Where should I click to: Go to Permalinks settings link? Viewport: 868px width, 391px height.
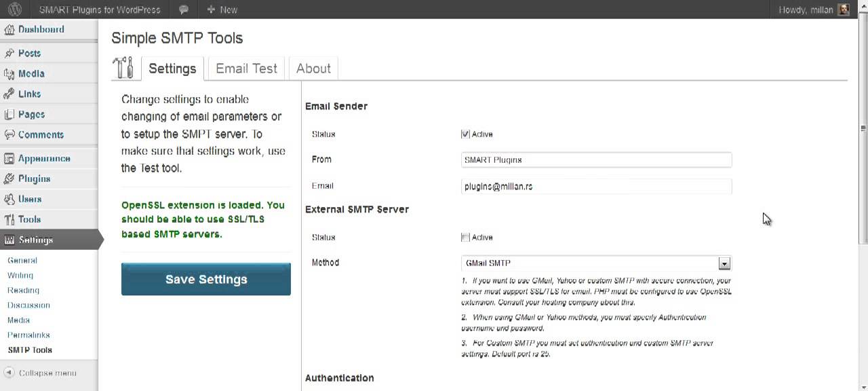pyautogui.click(x=28, y=335)
